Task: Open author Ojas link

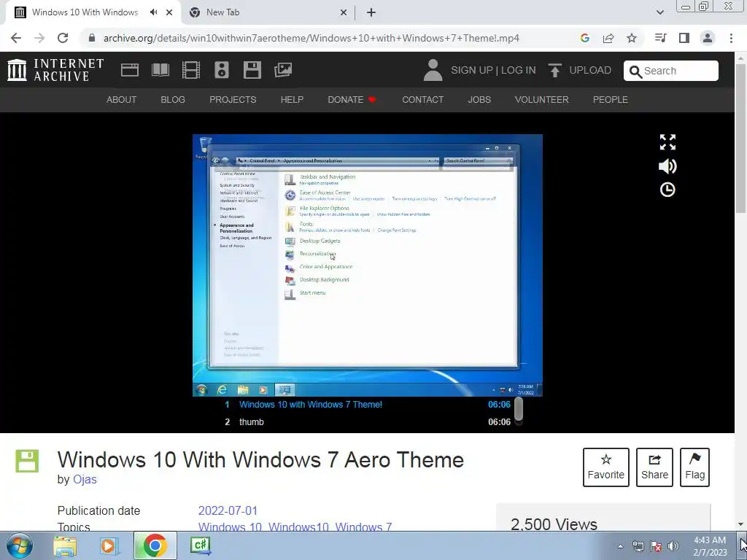Action: coord(85,480)
